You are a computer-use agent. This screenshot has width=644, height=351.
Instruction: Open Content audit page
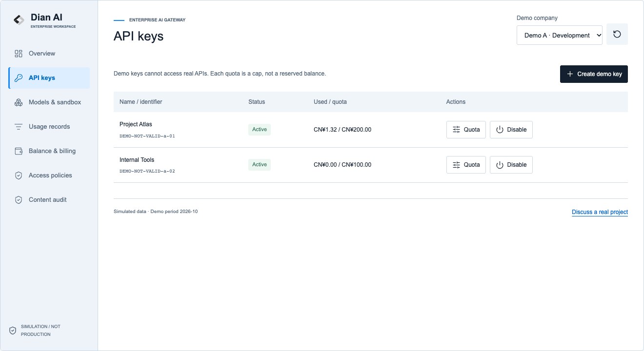(x=49, y=200)
